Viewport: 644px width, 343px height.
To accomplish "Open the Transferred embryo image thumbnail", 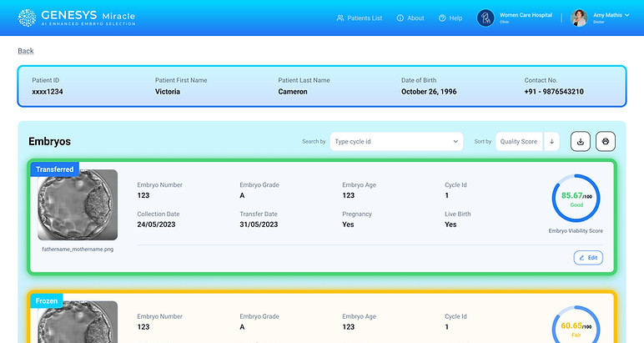I will 78,205.
